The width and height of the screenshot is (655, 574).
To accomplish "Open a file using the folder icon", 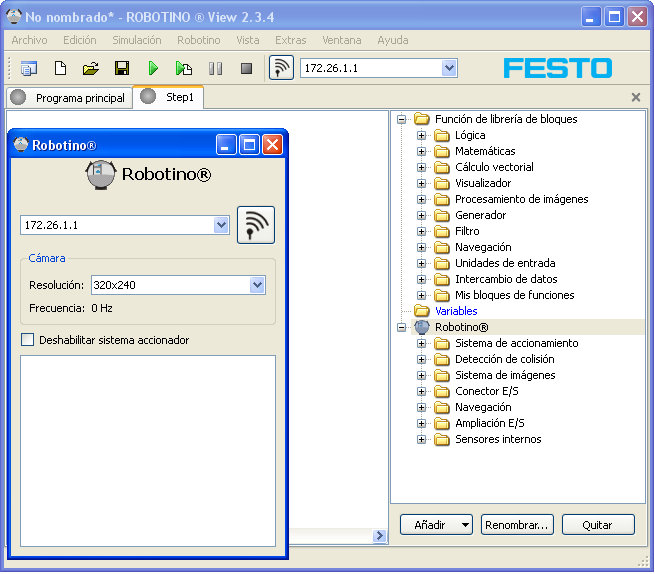I will click(91, 68).
